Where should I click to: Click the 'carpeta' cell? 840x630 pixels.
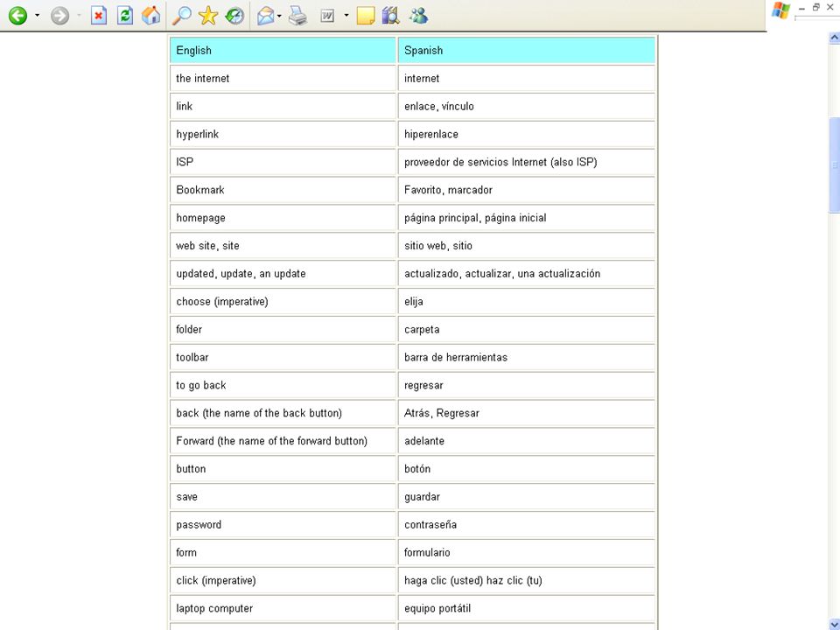tap(527, 329)
